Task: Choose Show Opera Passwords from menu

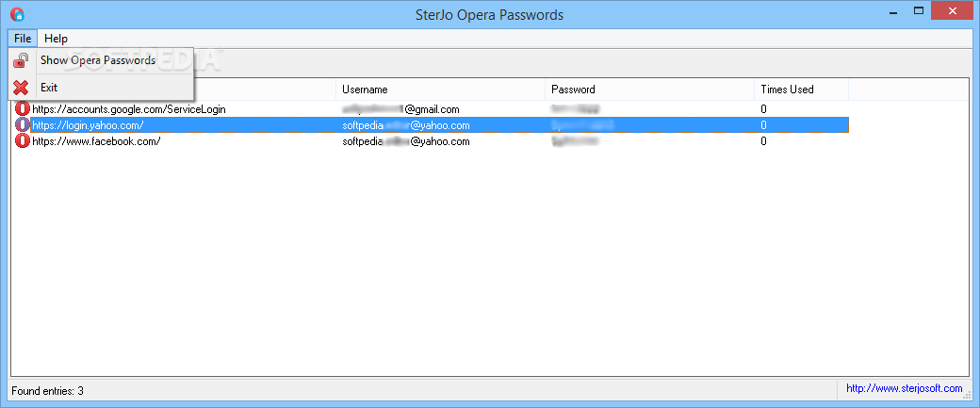Action: [97, 60]
